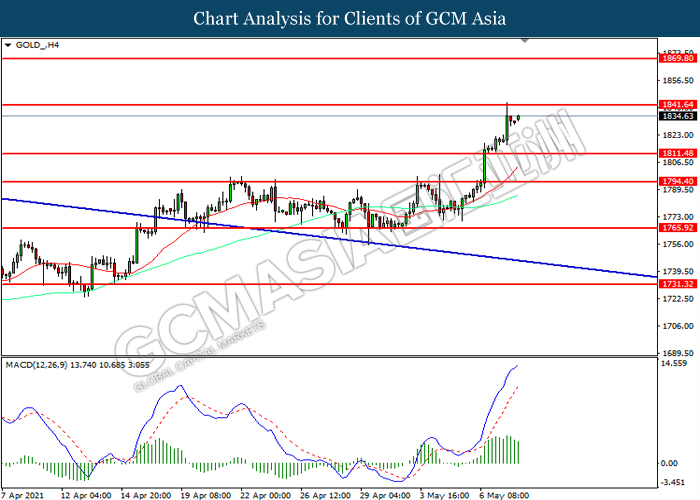Select the 1731.32 support price tag
Viewport: 700px width, 500px height.
pos(678,284)
